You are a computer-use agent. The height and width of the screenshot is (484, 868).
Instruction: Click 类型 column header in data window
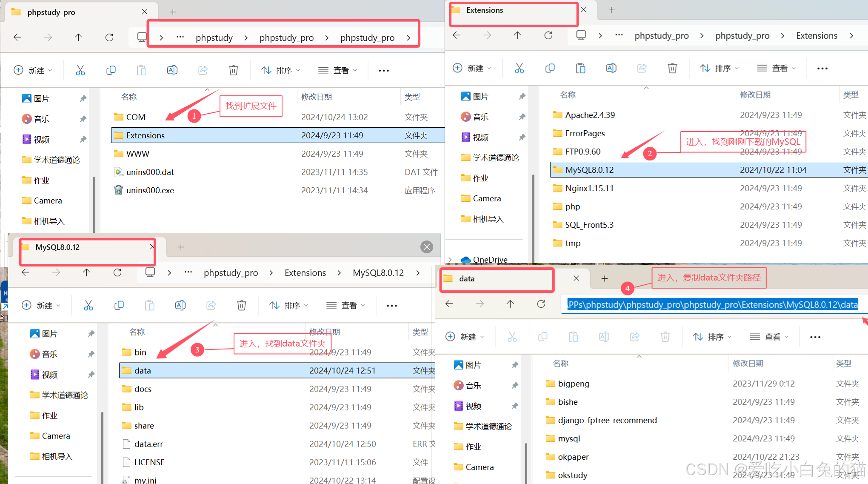point(844,363)
